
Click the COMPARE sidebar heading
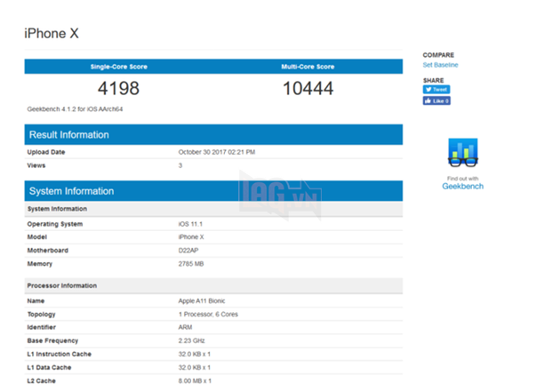click(x=438, y=55)
